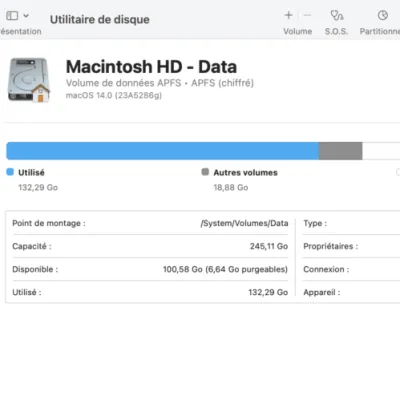Open the sidebar presentation view icon
Viewport: 400px width, 400px height.
(12, 15)
